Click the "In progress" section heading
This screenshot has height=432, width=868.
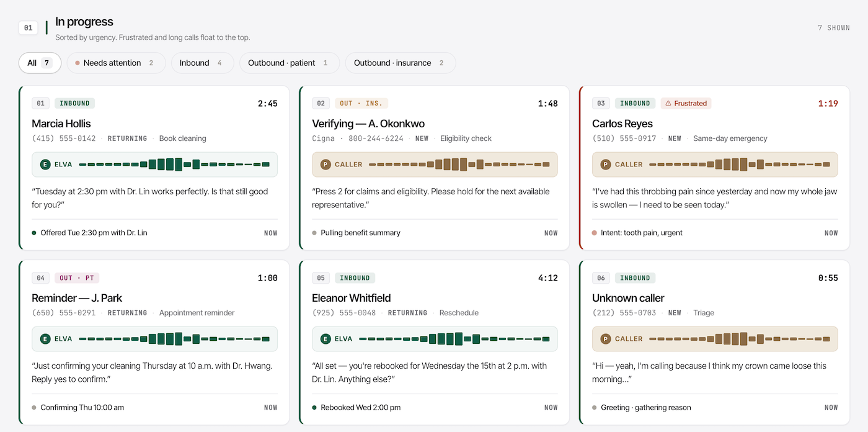coord(84,22)
